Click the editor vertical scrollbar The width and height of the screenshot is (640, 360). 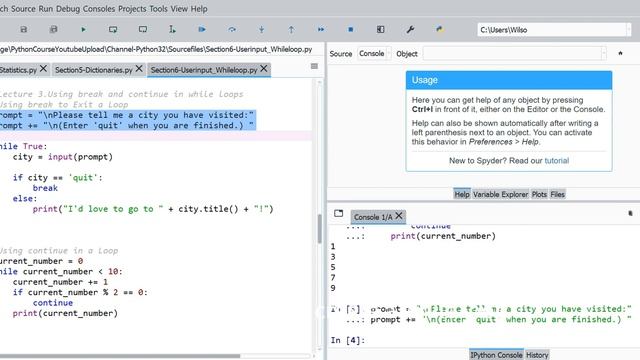(x=320, y=229)
